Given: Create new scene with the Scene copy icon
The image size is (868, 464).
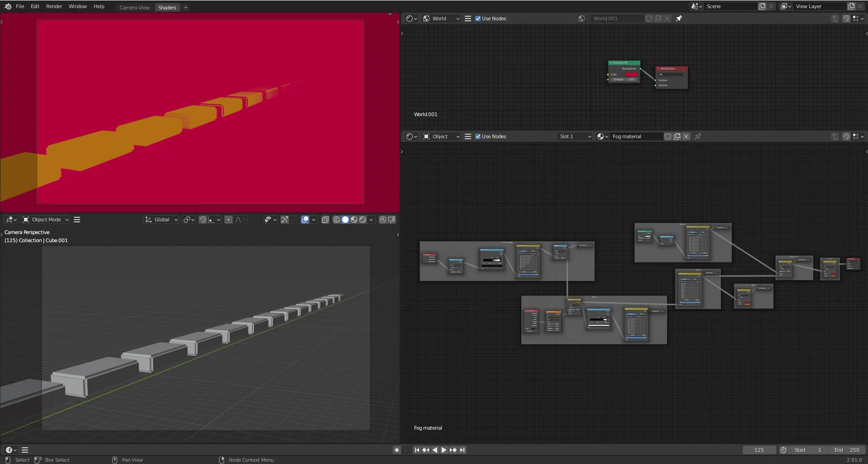Looking at the screenshot, I should [762, 7].
